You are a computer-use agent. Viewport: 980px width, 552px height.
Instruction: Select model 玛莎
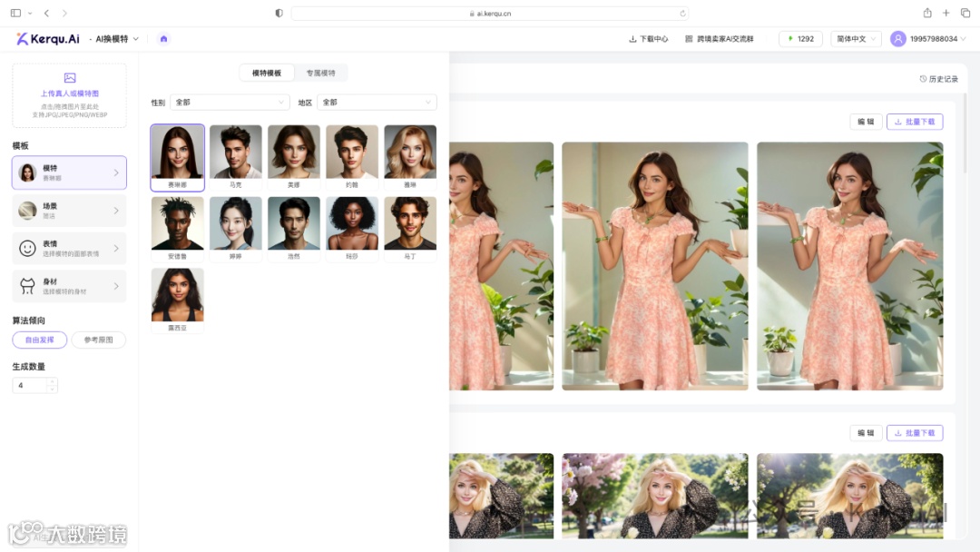click(352, 229)
